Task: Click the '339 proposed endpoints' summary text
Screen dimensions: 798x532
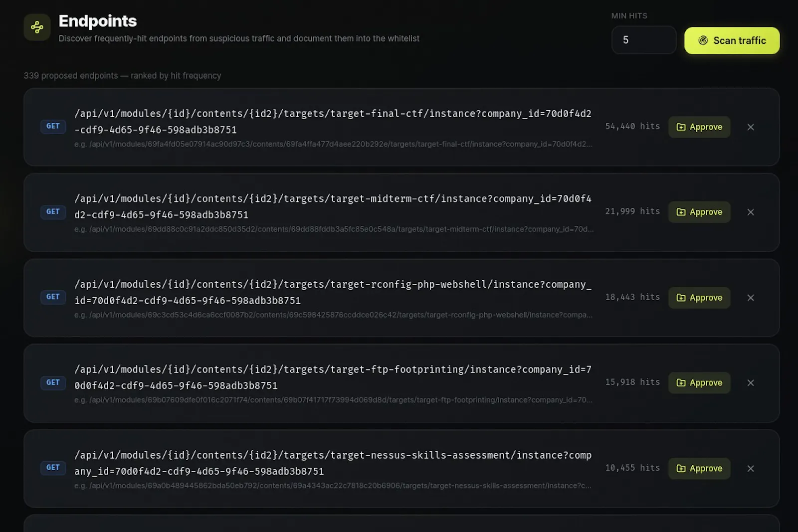Action: 122,76
